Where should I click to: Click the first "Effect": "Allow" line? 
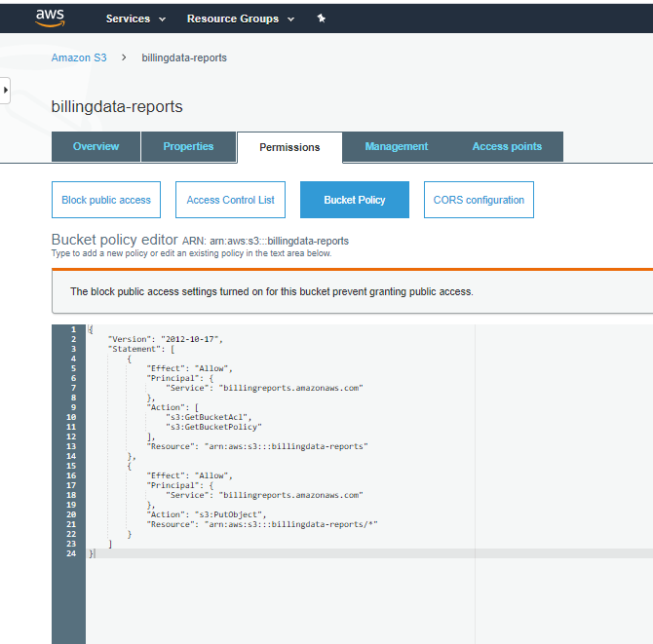point(189,368)
